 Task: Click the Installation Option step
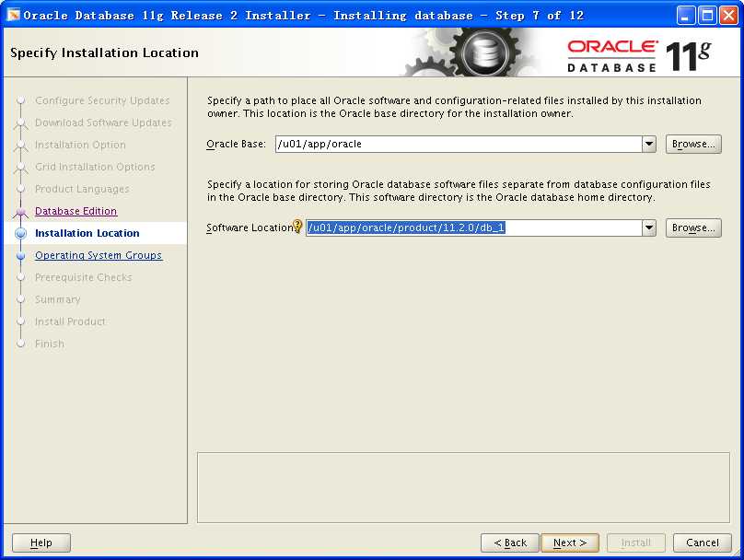pos(80,145)
